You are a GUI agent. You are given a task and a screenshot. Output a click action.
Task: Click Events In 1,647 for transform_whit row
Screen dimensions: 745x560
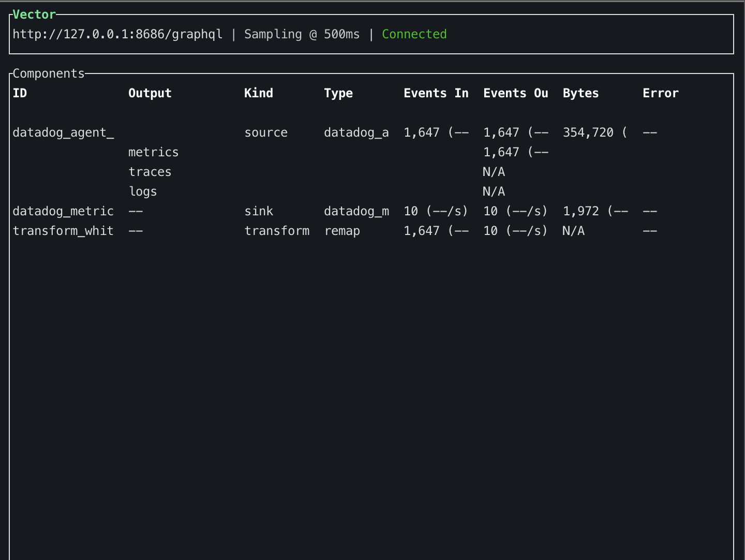pyautogui.click(x=436, y=231)
